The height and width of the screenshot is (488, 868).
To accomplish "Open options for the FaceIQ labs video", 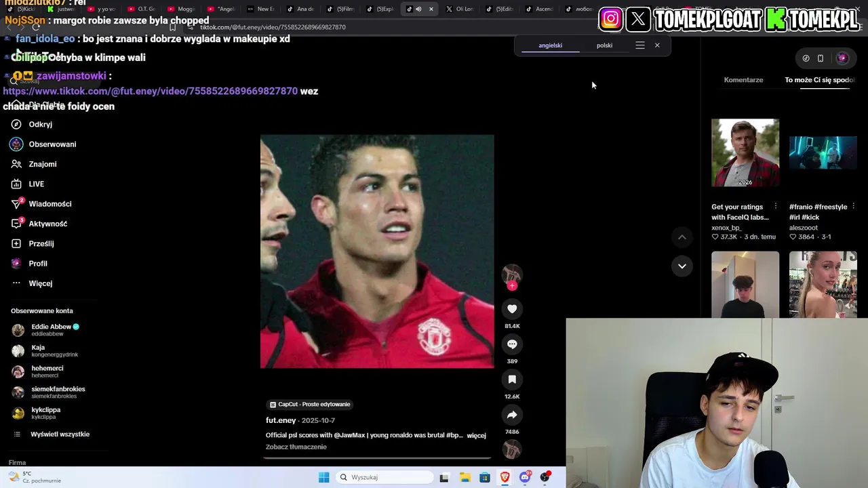I will tap(775, 207).
